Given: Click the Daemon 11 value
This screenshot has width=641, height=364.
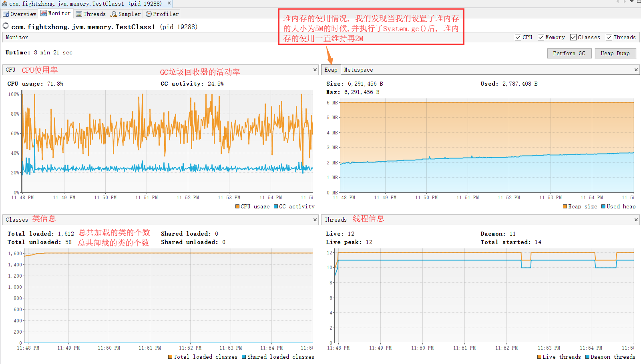Looking at the screenshot, I should point(512,234).
